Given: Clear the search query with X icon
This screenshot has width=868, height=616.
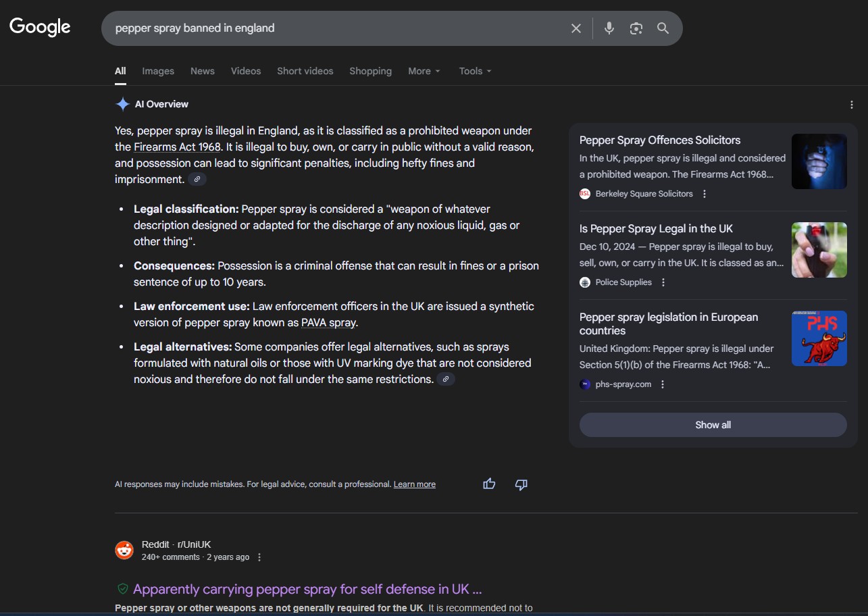Looking at the screenshot, I should (x=576, y=28).
